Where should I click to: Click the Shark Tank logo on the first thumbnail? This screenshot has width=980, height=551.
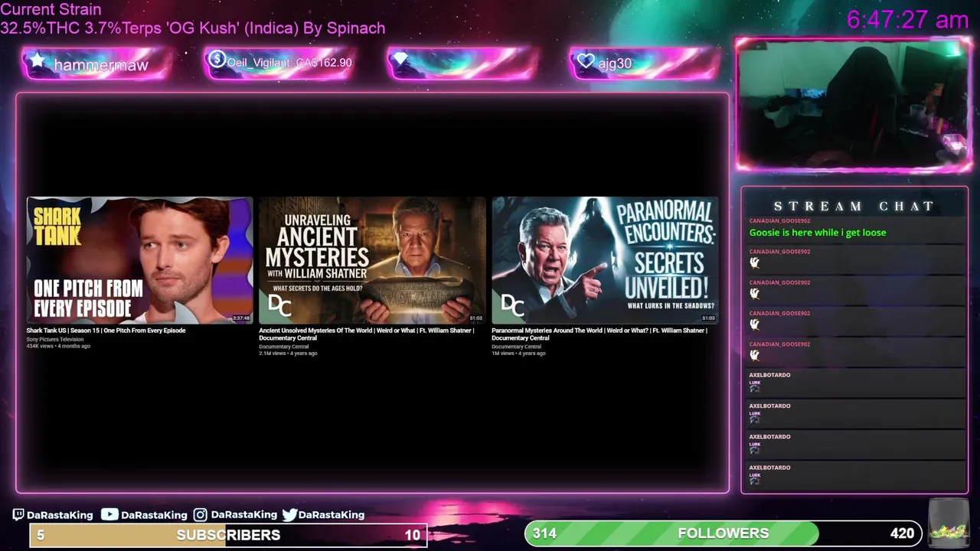(x=57, y=227)
